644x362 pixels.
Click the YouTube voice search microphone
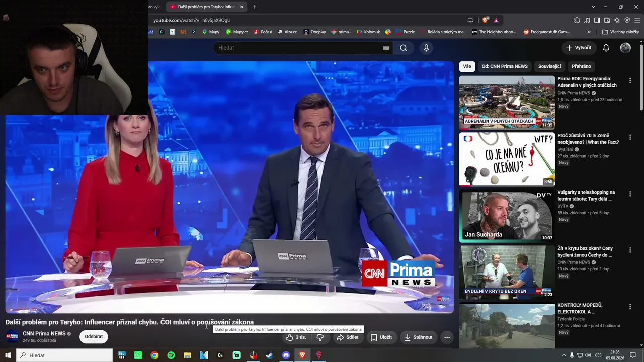pyautogui.click(x=426, y=48)
